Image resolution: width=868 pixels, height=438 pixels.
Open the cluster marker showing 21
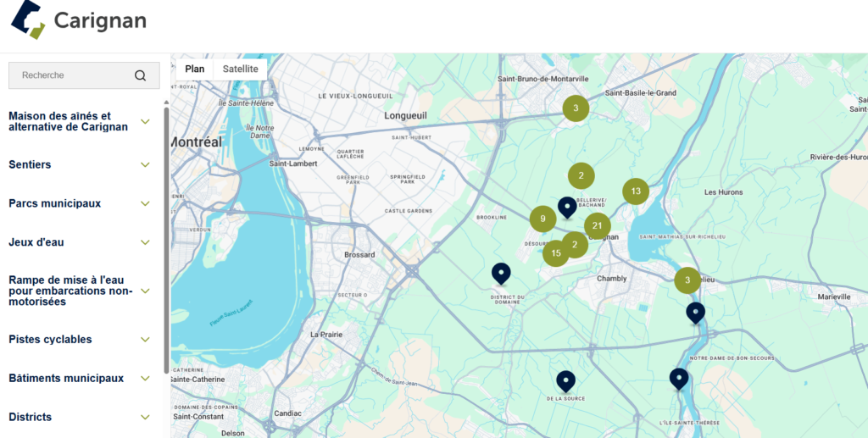(597, 225)
